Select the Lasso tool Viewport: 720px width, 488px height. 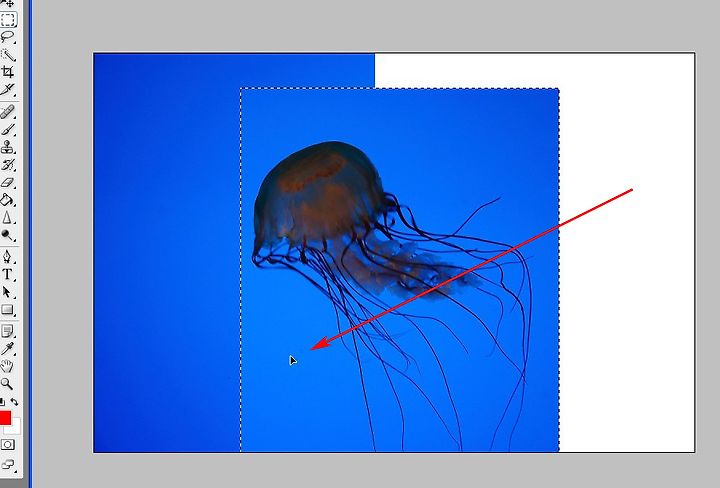8,37
